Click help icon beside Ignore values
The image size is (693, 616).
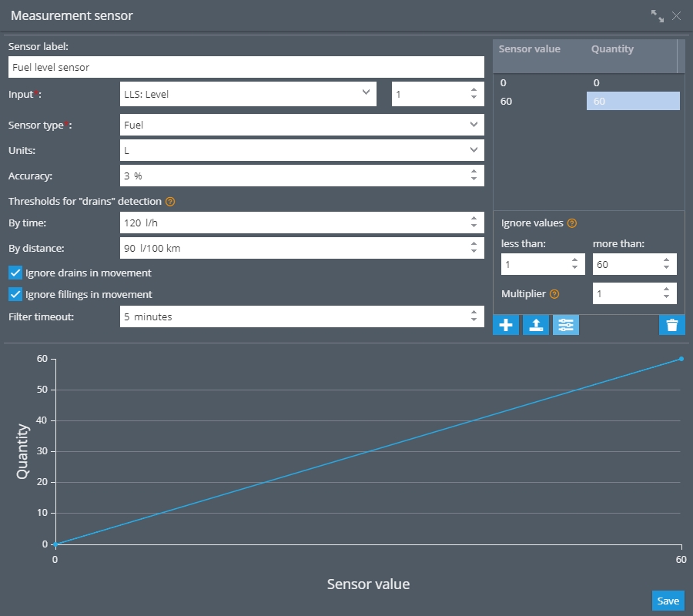pyautogui.click(x=572, y=223)
